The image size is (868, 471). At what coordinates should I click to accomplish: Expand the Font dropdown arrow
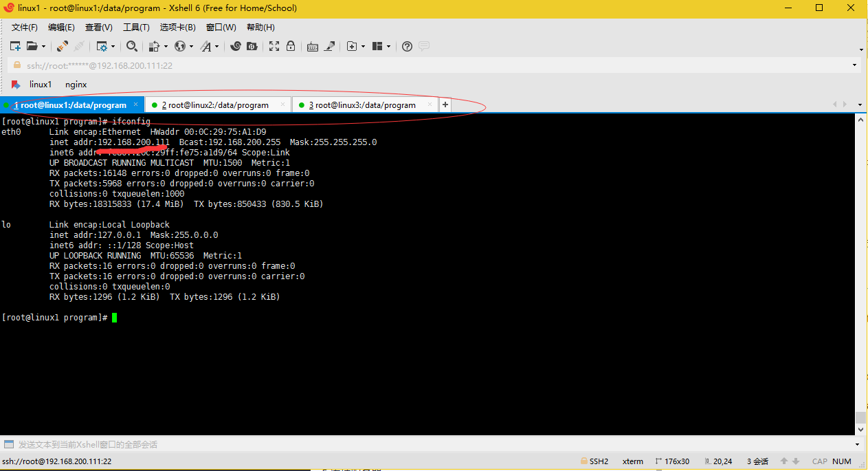[x=216, y=47]
